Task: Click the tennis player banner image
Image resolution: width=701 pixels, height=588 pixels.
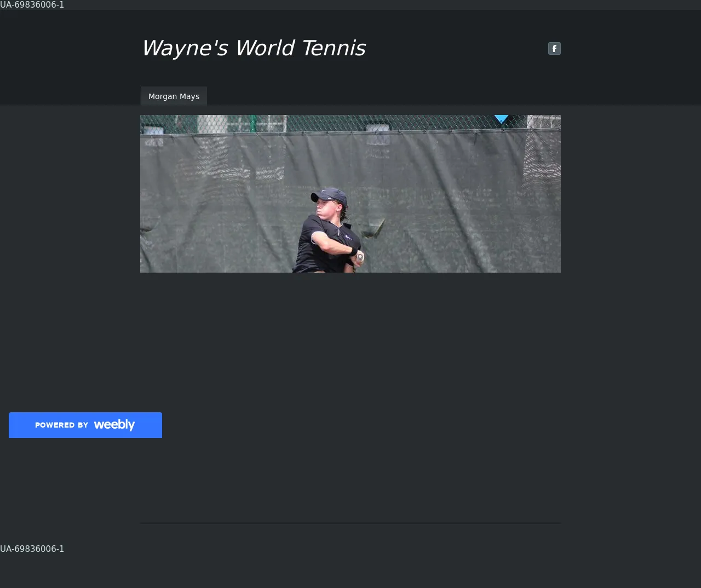Action: click(x=350, y=194)
